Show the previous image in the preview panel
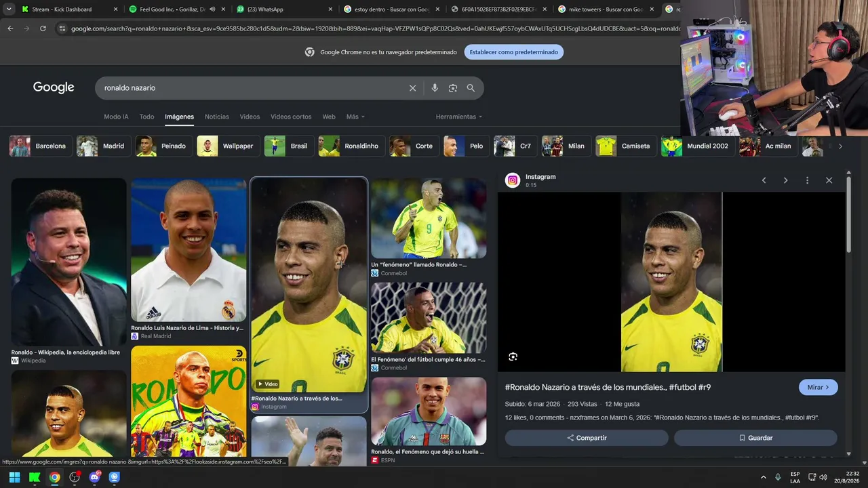868x488 pixels. (764, 180)
